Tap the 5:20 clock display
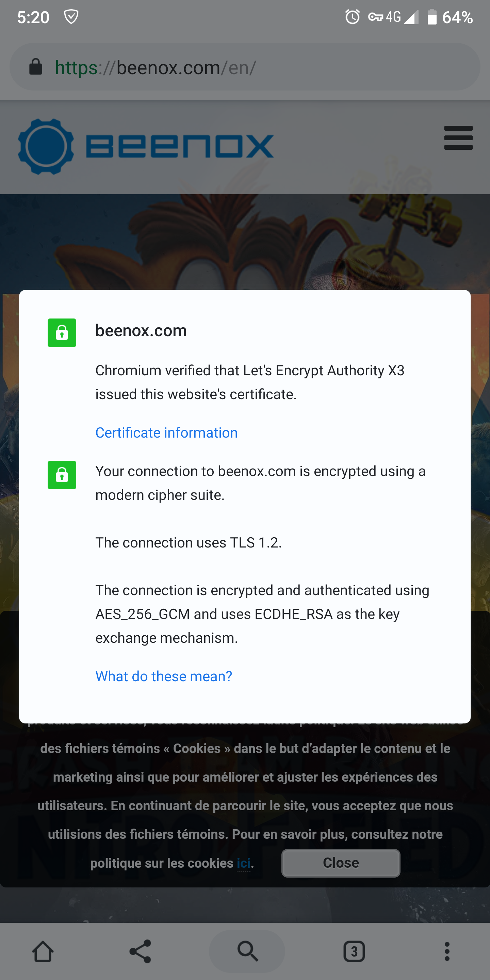Image resolution: width=490 pixels, height=980 pixels. 33,17
